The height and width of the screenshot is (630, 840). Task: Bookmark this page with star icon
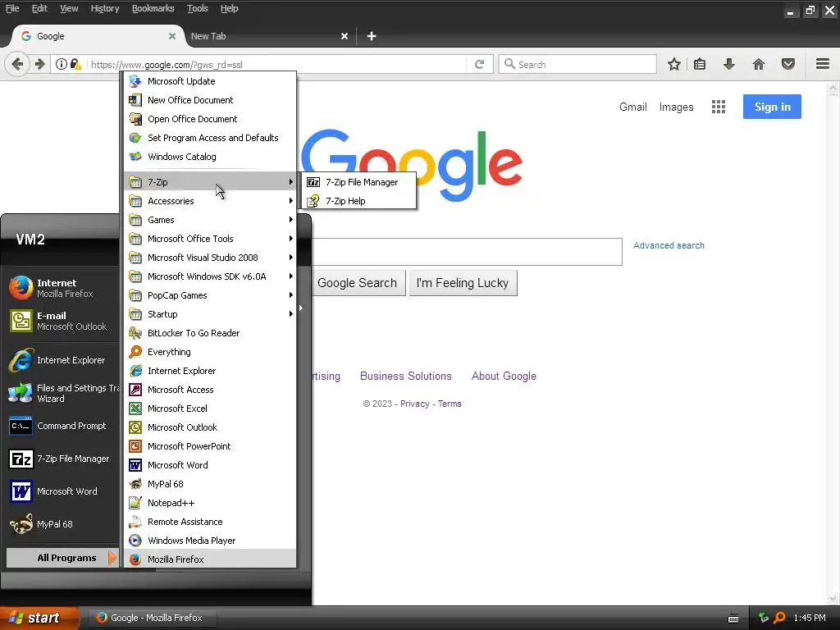[x=674, y=64]
